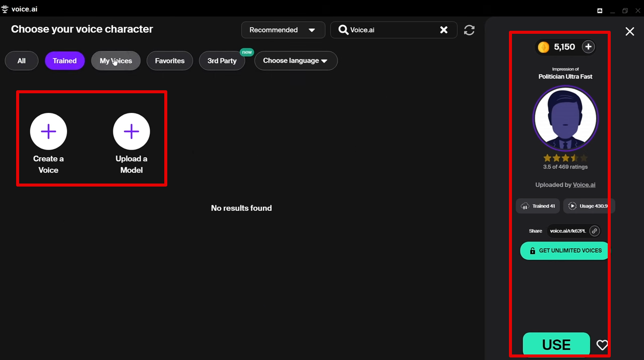Copy the share link using the chain icon
Image resolution: width=644 pixels, height=360 pixels.
pos(595,230)
